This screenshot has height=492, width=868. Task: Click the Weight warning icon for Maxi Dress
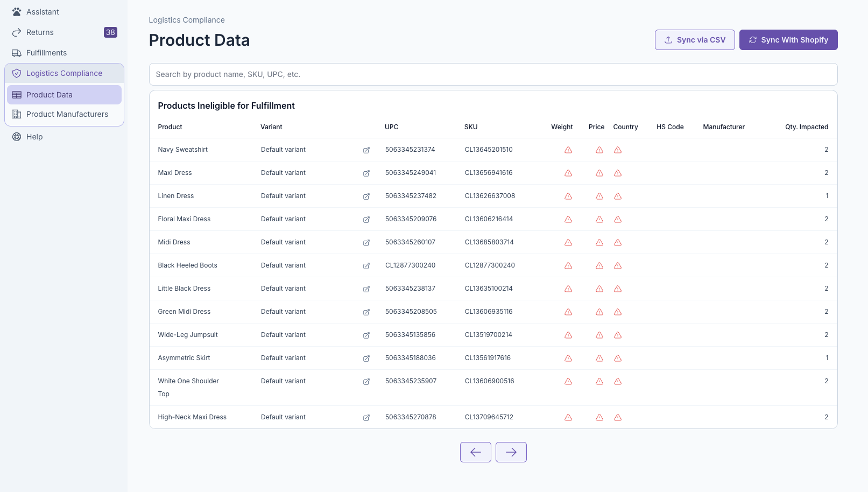point(568,173)
